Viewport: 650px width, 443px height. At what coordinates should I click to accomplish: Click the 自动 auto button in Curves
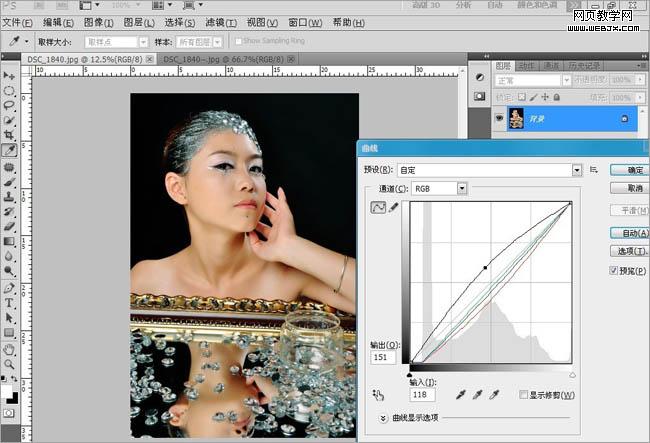pyautogui.click(x=629, y=233)
